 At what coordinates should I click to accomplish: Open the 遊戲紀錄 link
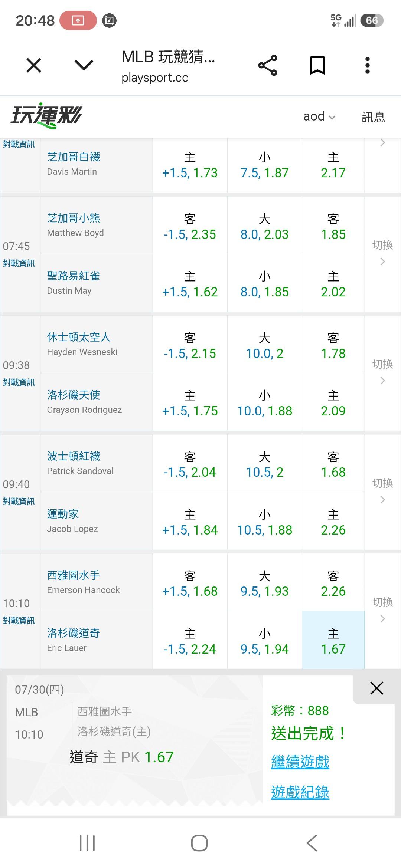click(300, 792)
